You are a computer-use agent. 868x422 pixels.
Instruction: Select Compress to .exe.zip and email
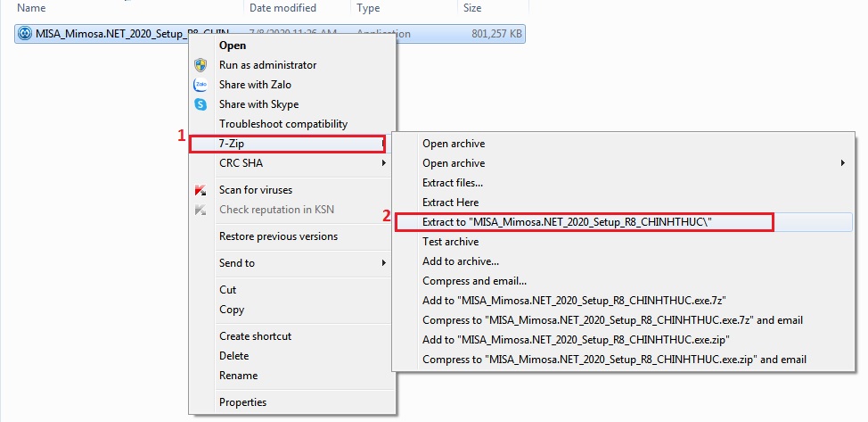615,360
